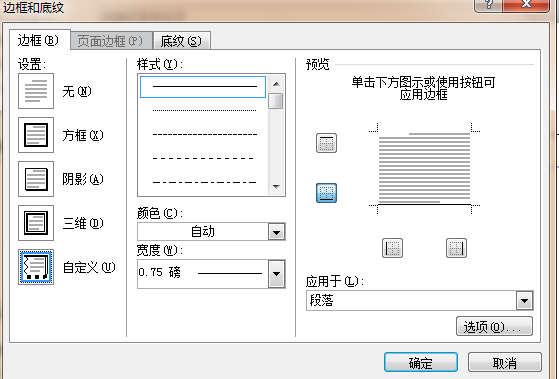Choose the solid line style

click(x=203, y=87)
